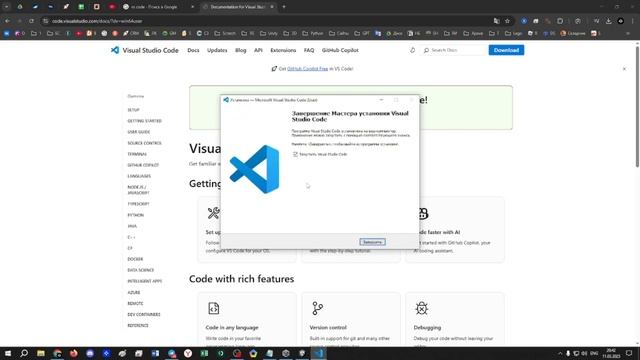Viewport: 640px width, 360px height.
Task: Click the blue Download button
Action: (506, 50)
